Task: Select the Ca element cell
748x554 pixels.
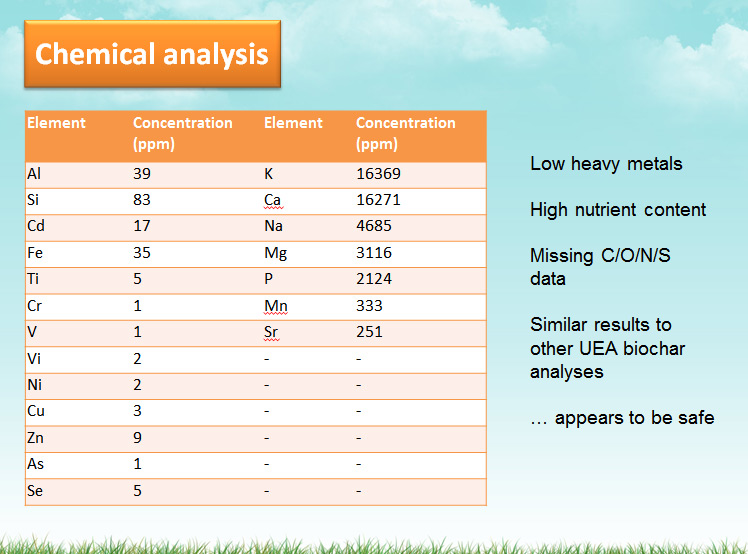Action: tap(273, 200)
